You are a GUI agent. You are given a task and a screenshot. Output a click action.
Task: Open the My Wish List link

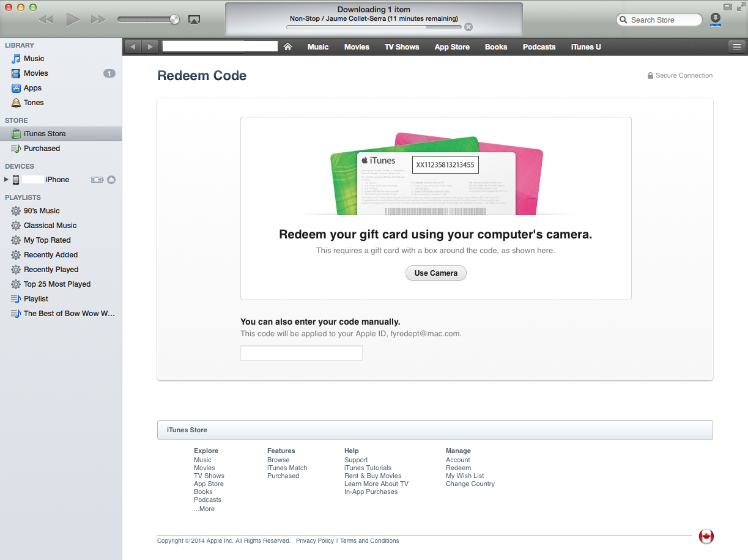(x=465, y=476)
